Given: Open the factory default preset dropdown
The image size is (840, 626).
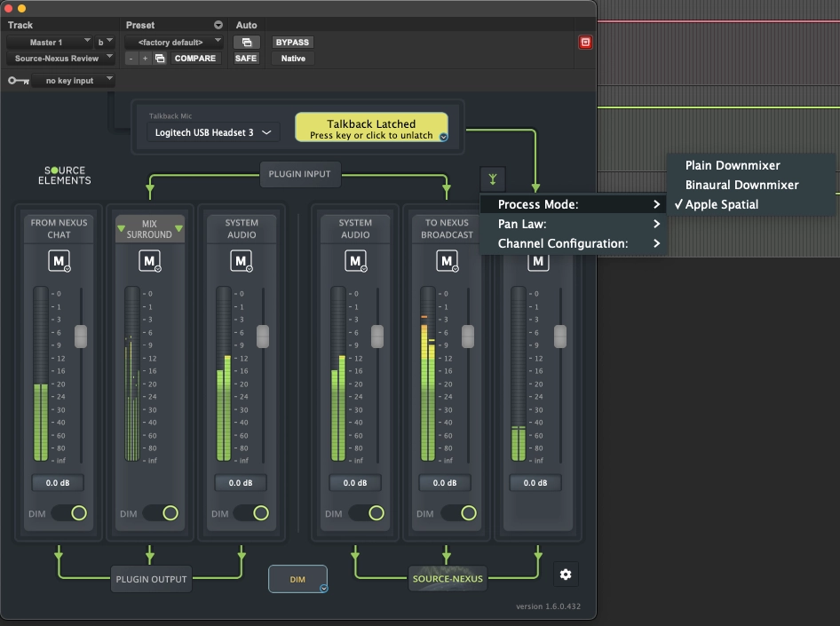Looking at the screenshot, I should click(x=174, y=43).
